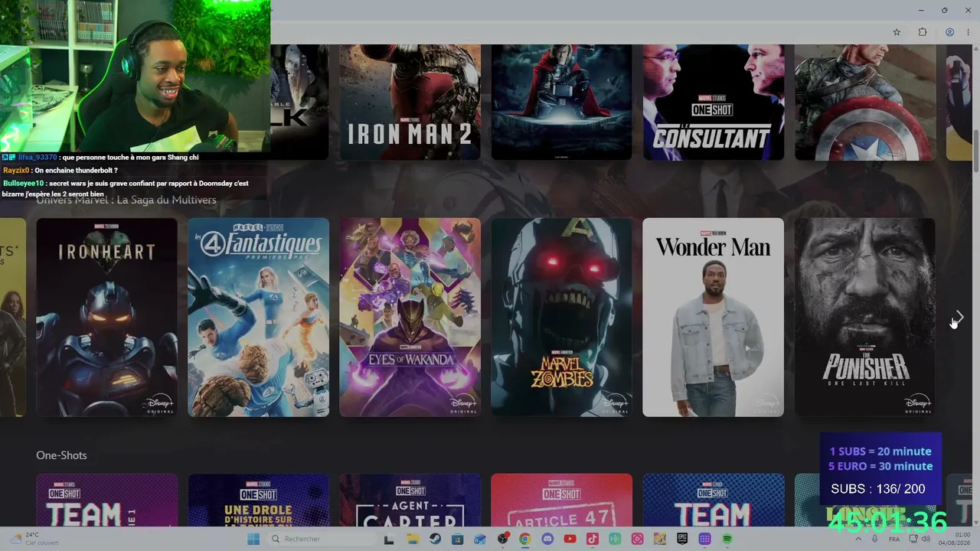Open the dark corner-shaped taskbar app

coord(389,539)
